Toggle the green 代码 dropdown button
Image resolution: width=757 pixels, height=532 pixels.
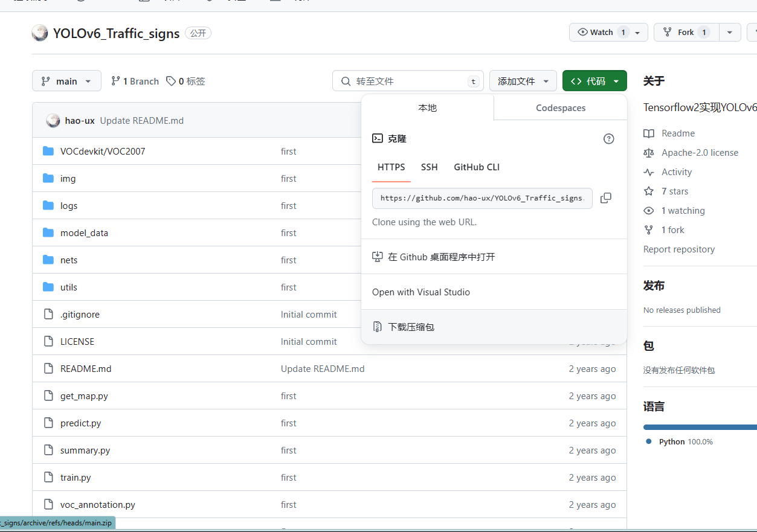pyautogui.click(x=594, y=81)
